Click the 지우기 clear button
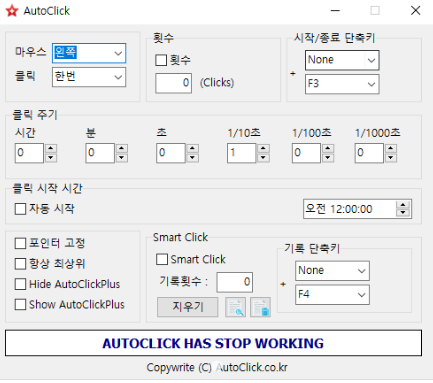 click(x=188, y=307)
